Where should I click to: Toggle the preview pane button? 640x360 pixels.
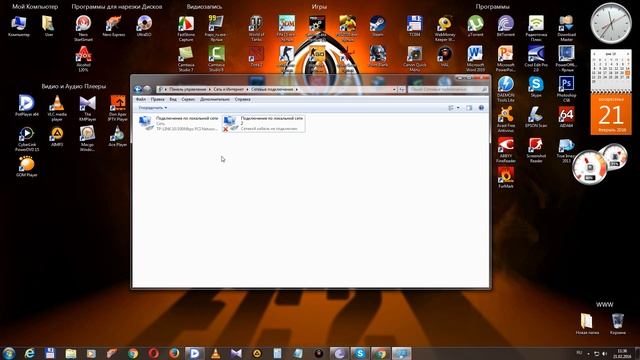tap(469, 108)
